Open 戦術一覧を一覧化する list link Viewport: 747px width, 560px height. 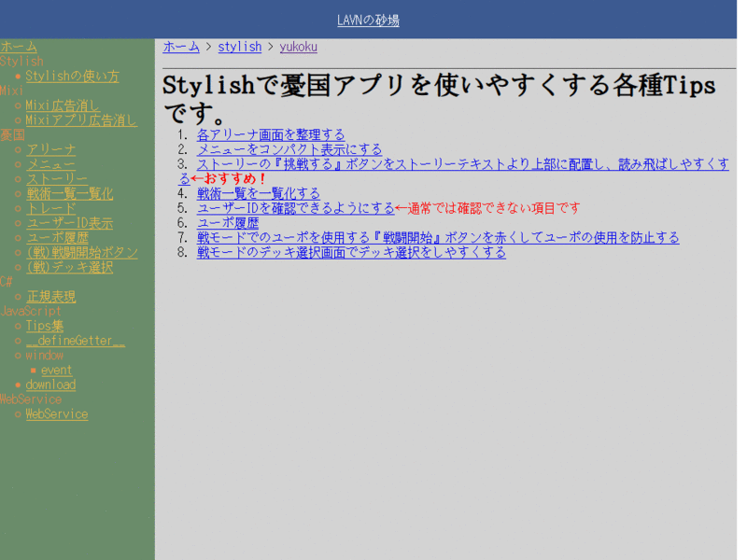pos(259,194)
